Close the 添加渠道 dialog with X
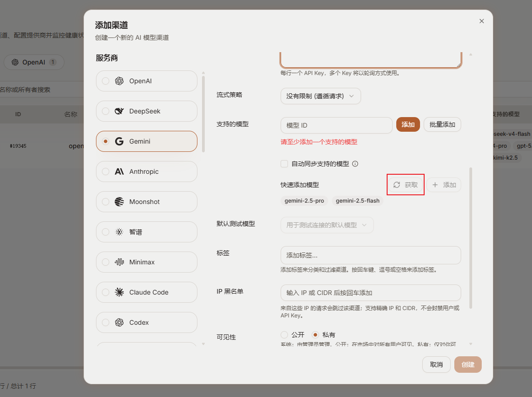This screenshot has width=532, height=397. coord(481,21)
